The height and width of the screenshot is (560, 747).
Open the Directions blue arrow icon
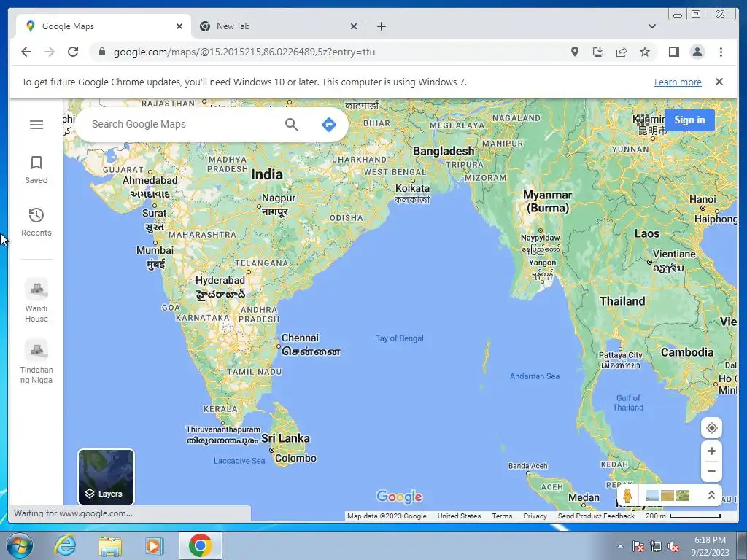[329, 125]
